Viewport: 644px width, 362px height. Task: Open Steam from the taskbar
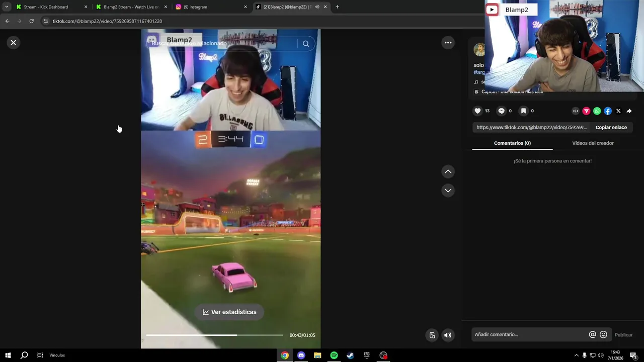tap(350, 355)
